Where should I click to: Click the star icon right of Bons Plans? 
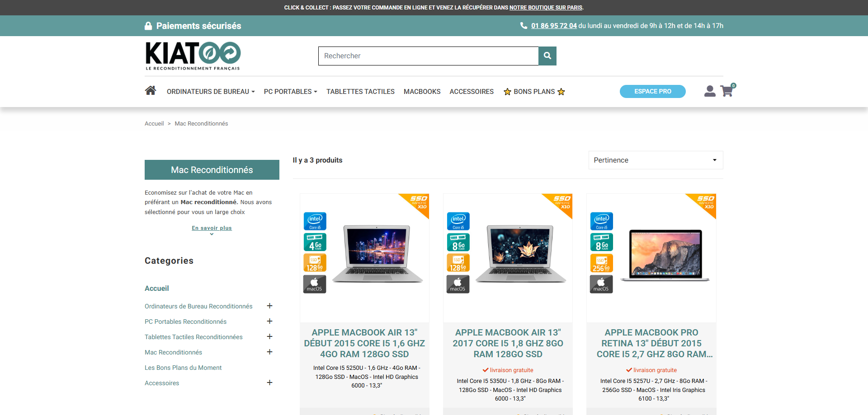pyautogui.click(x=561, y=92)
